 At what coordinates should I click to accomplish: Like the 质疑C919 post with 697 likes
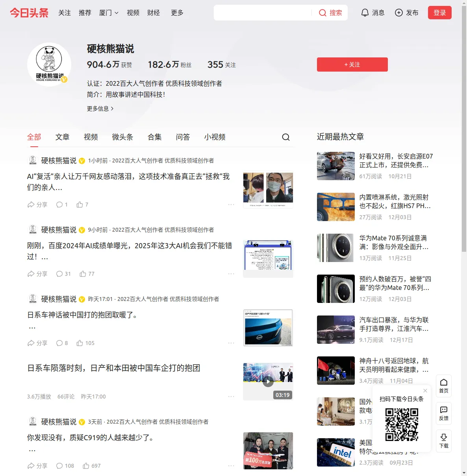tap(92, 466)
